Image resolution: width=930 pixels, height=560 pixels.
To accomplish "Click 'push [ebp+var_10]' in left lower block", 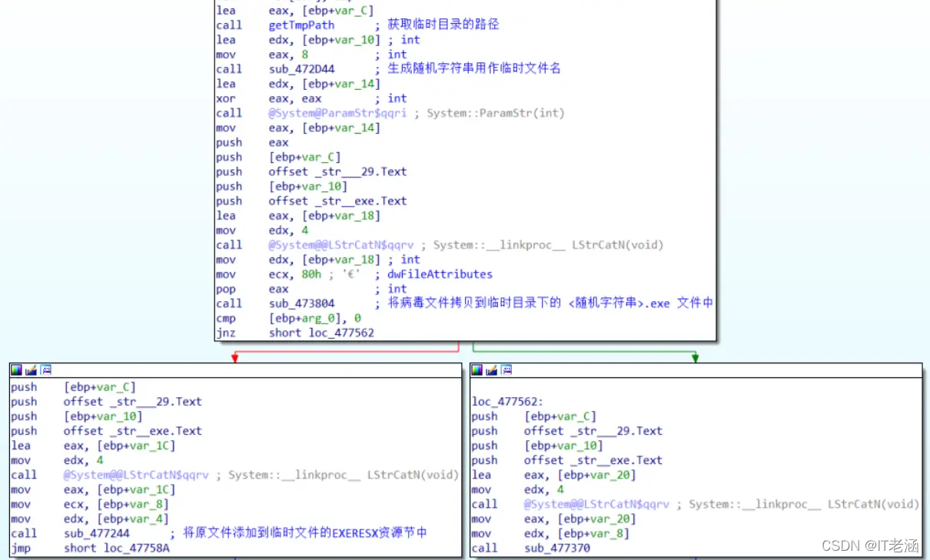I will coord(77,416).
